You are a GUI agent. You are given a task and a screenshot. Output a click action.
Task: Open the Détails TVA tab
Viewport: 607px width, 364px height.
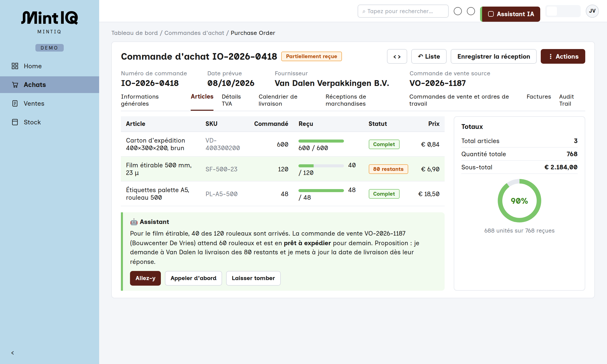[236, 100]
